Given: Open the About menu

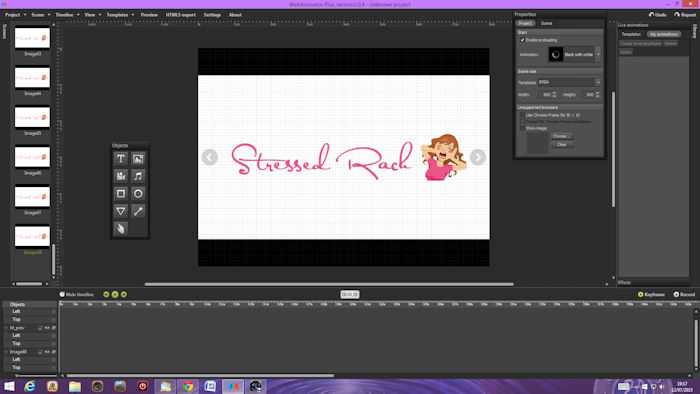Looking at the screenshot, I should tap(235, 15).
